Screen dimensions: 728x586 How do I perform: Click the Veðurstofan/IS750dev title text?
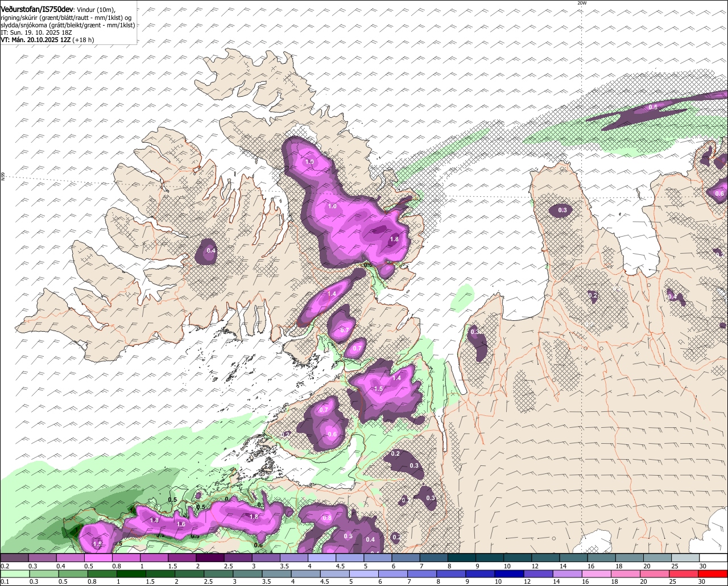click(x=37, y=9)
